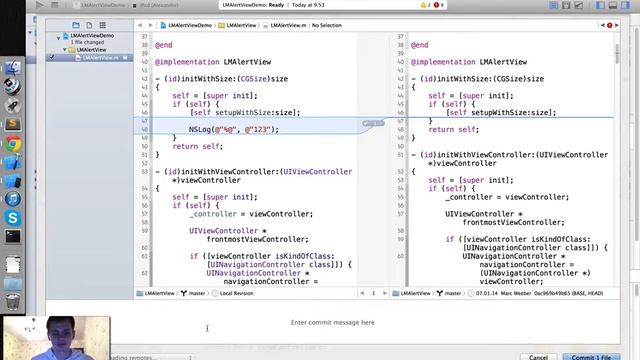Toggle the navigator panel visibility
This screenshot has width=640, height=360.
pyautogui.click(x=600, y=5)
